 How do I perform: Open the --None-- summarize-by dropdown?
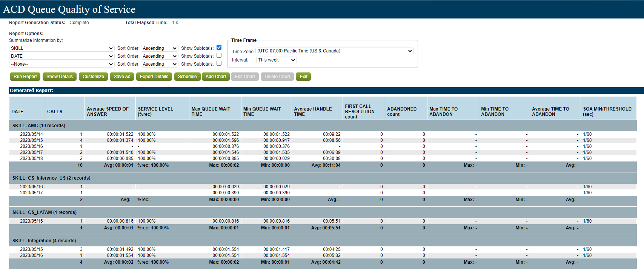[61, 64]
